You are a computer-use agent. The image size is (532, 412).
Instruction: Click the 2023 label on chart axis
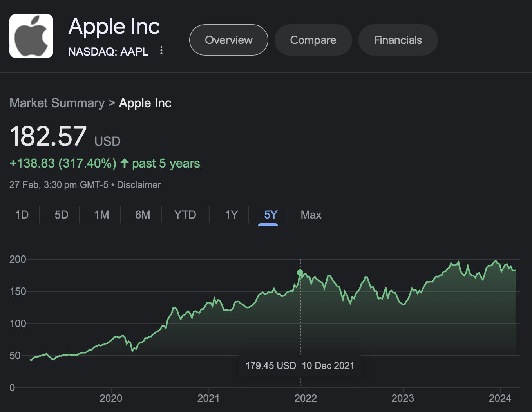(403, 398)
